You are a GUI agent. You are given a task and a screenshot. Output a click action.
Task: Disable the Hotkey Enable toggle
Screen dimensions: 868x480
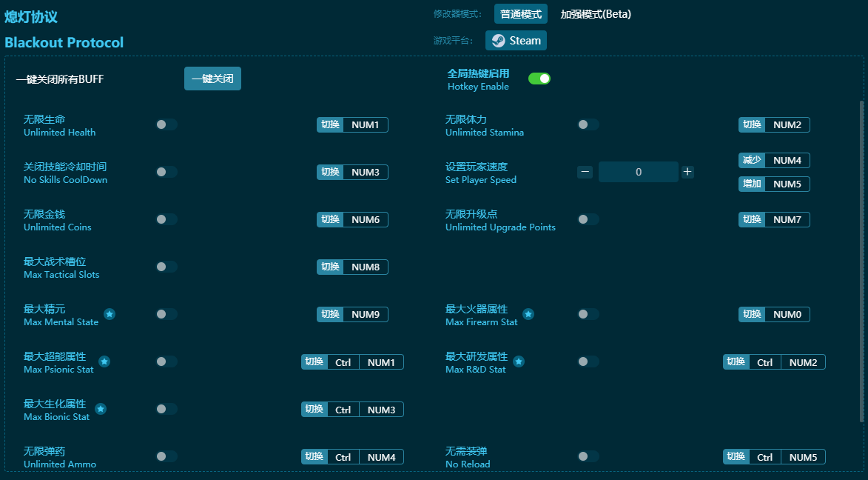coord(539,77)
